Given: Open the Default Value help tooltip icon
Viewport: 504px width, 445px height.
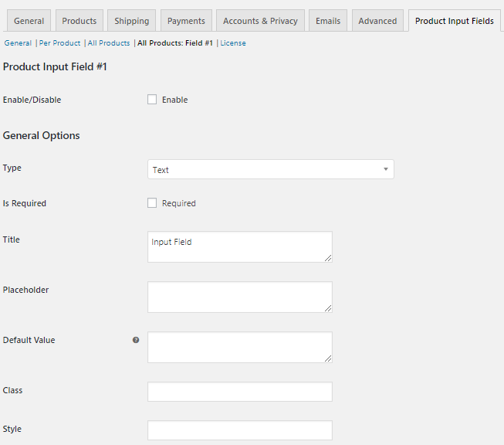Looking at the screenshot, I should [x=136, y=340].
